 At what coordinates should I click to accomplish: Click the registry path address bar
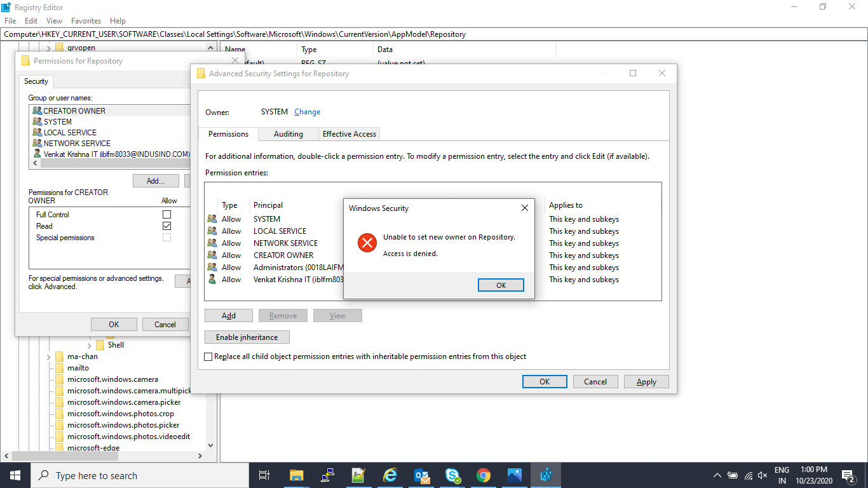click(434, 34)
